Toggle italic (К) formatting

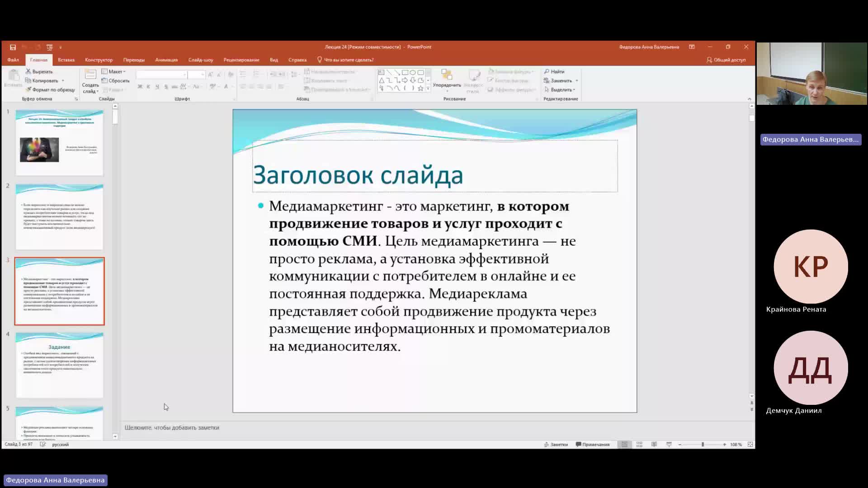tap(148, 87)
